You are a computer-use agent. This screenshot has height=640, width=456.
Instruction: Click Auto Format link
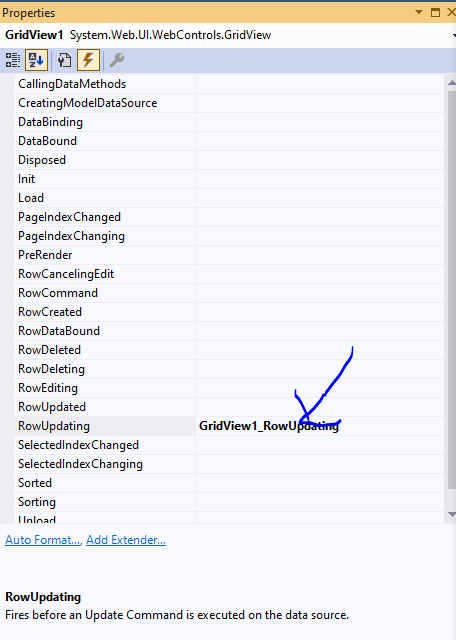click(x=43, y=540)
